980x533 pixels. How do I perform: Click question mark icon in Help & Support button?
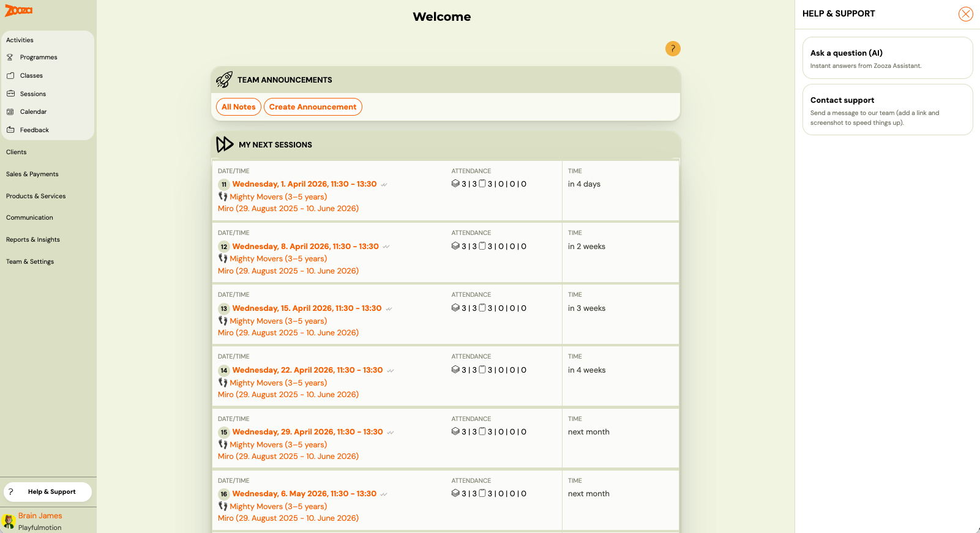[11, 492]
